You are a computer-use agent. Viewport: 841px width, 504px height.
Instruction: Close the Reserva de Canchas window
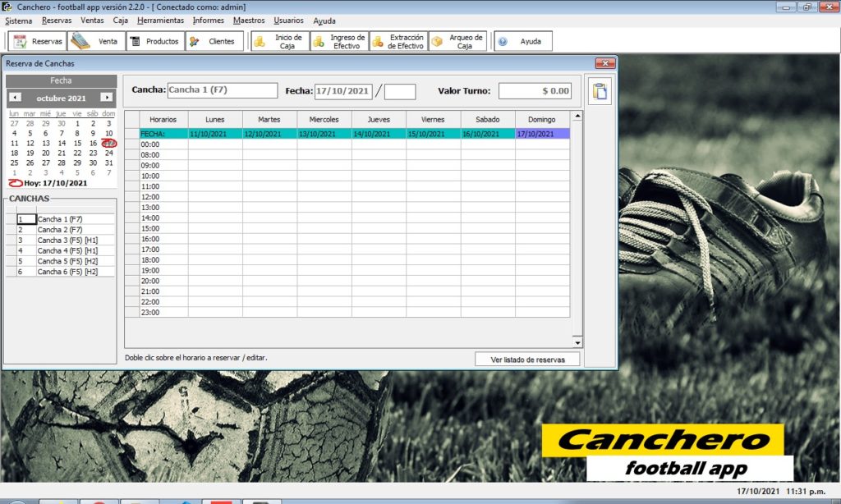tap(605, 63)
